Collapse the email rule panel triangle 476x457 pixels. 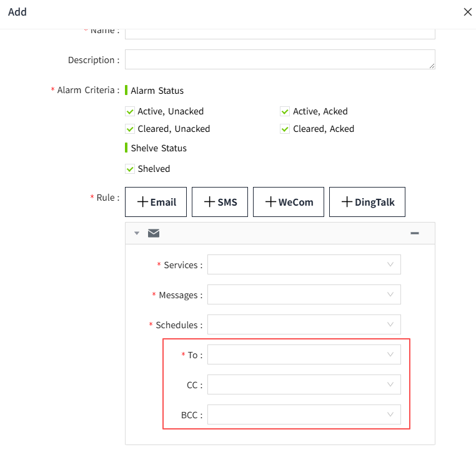click(x=137, y=233)
